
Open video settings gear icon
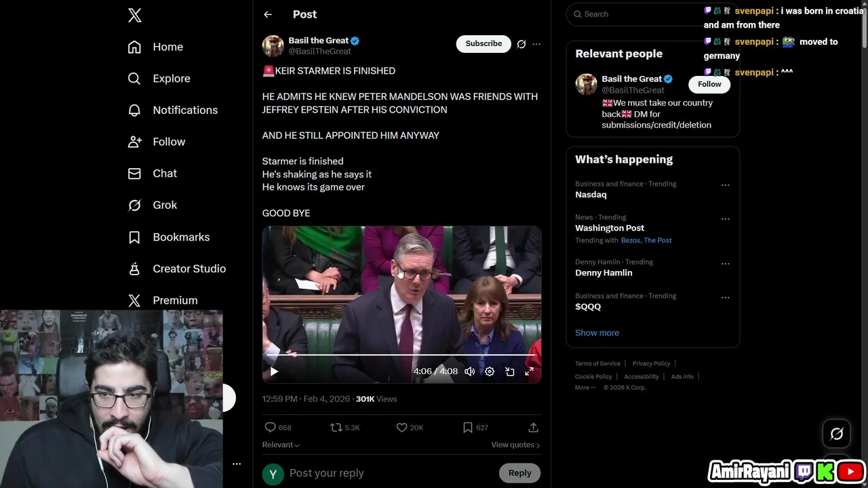pos(490,371)
